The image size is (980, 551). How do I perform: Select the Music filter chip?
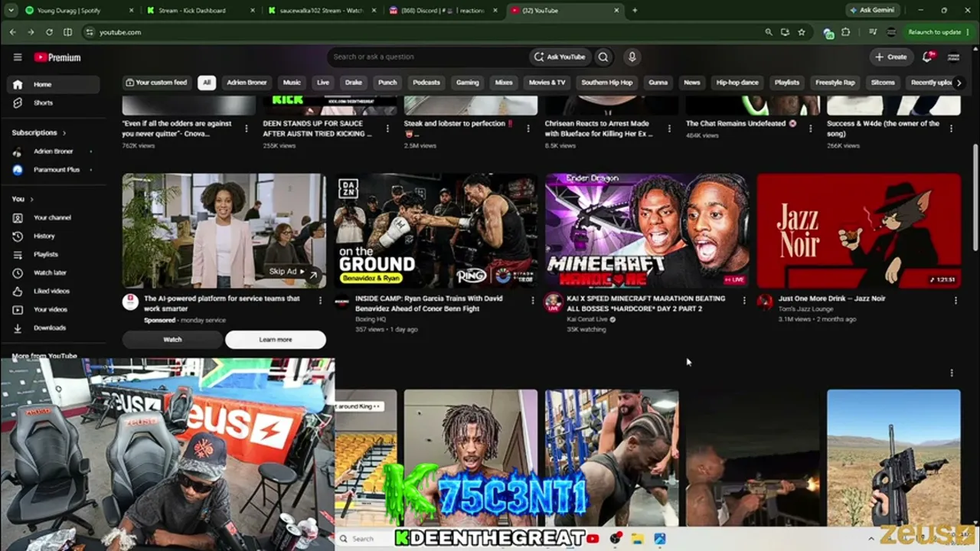coord(292,83)
